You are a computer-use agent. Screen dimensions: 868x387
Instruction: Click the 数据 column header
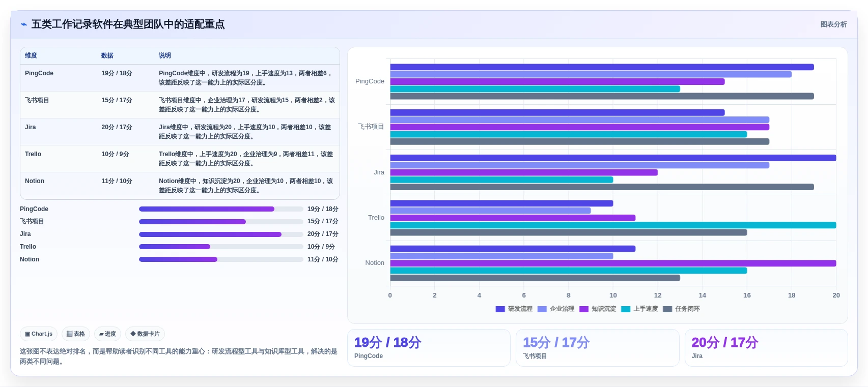tap(107, 55)
